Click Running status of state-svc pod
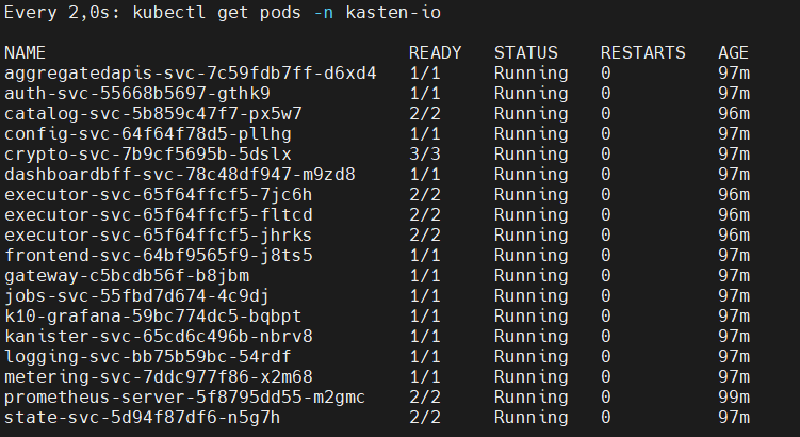800x437 pixels. pos(531,418)
